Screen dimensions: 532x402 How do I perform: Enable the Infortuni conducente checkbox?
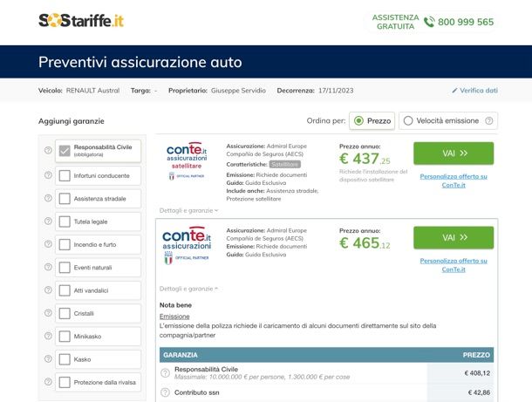click(65, 176)
